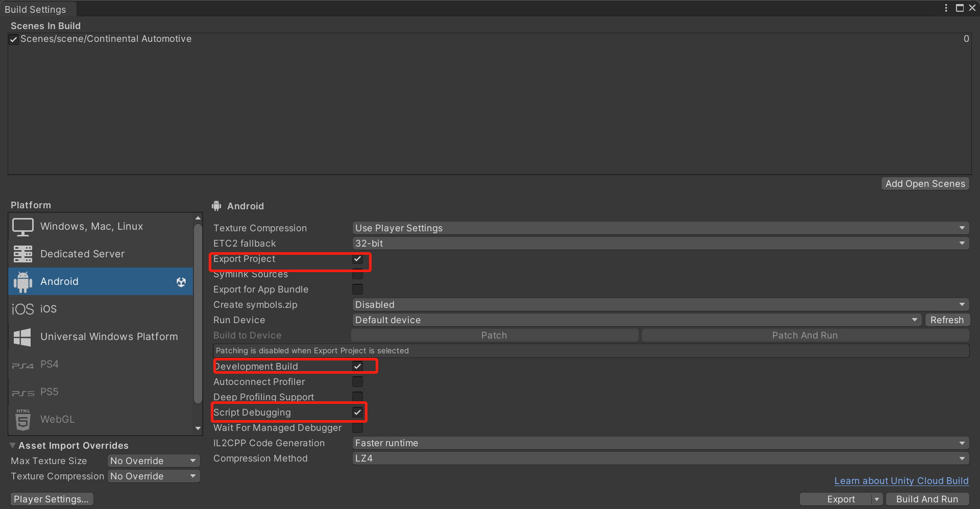Select Dedicated Server platform
This screenshot has width=980, height=509.
click(x=101, y=254)
